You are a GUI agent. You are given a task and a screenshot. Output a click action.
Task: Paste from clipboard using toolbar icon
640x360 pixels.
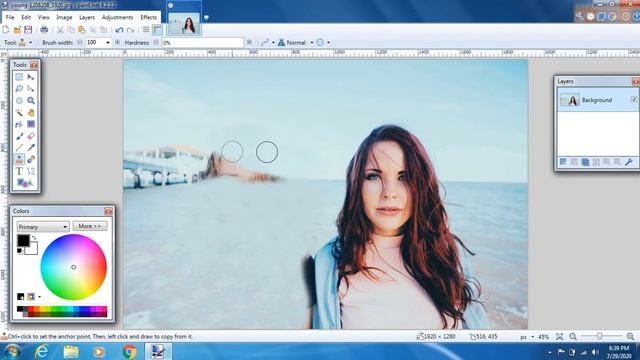point(82,30)
